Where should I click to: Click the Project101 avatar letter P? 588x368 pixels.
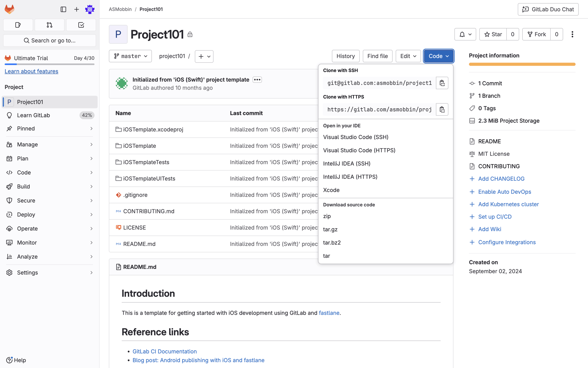pos(118,34)
